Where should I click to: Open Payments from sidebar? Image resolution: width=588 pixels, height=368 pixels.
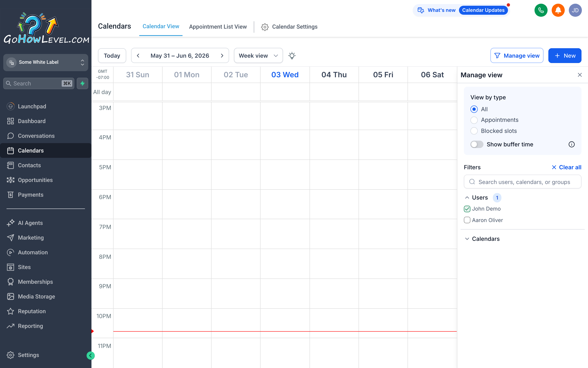(46, 195)
